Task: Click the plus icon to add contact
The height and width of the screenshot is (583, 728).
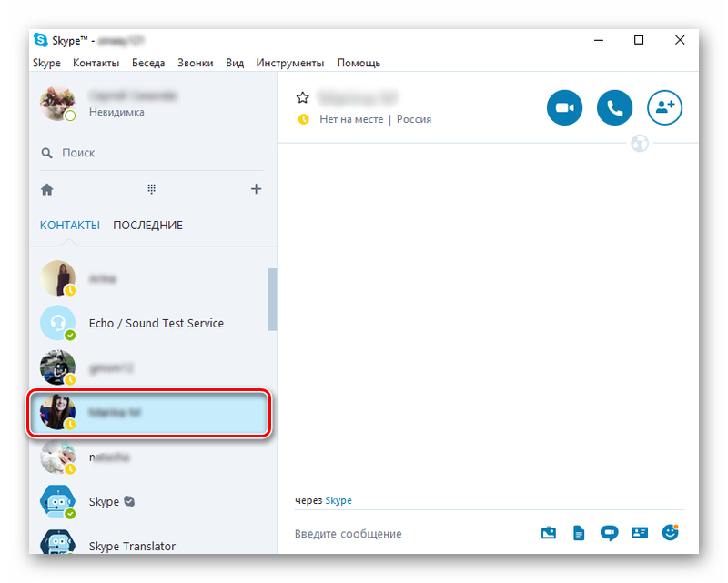Action: (x=256, y=189)
